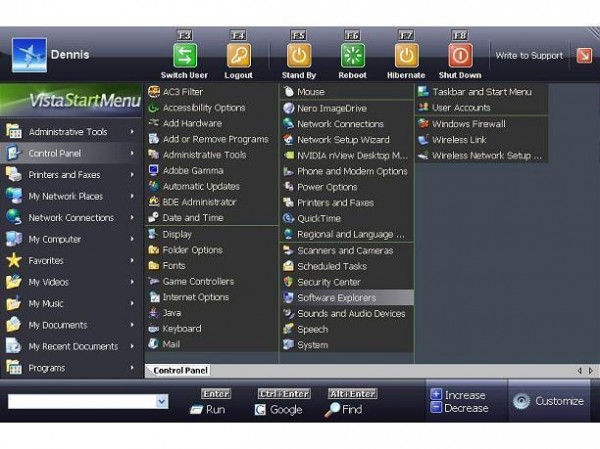Expand Printers and Faxes submenu arrow
Screen dimensions: 600x449
pyautogui.click(x=132, y=175)
